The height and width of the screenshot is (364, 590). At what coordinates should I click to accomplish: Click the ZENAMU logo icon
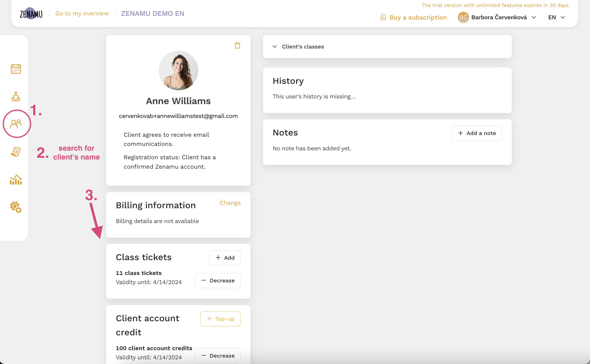click(32, 13)
